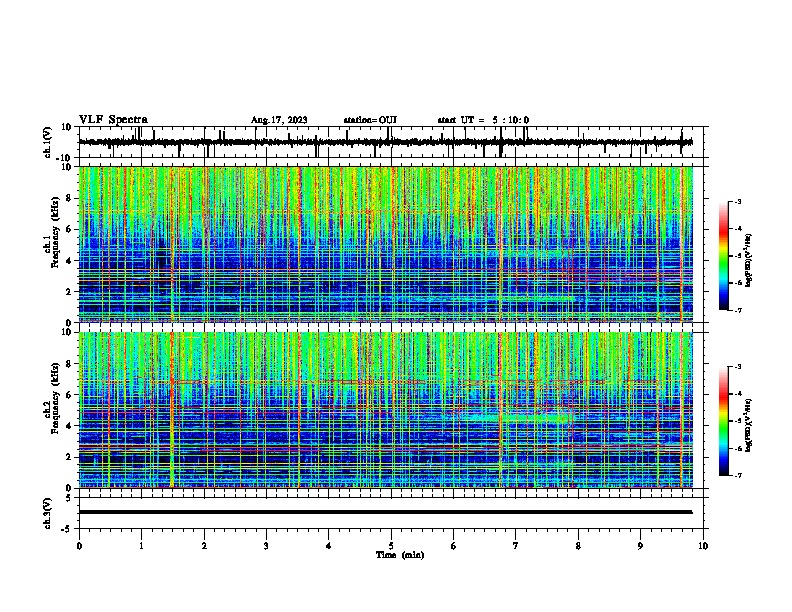
Task: Click the "-3" label on ch.1 colorbar
Action: click(x=738, y=201)
